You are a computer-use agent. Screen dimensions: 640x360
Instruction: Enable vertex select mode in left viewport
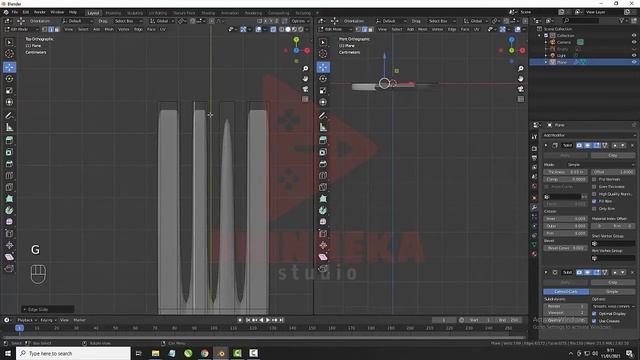[44, 29]
